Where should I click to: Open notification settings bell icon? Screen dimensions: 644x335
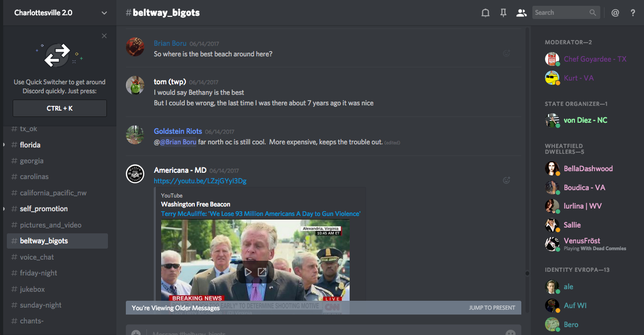point(486,13)
